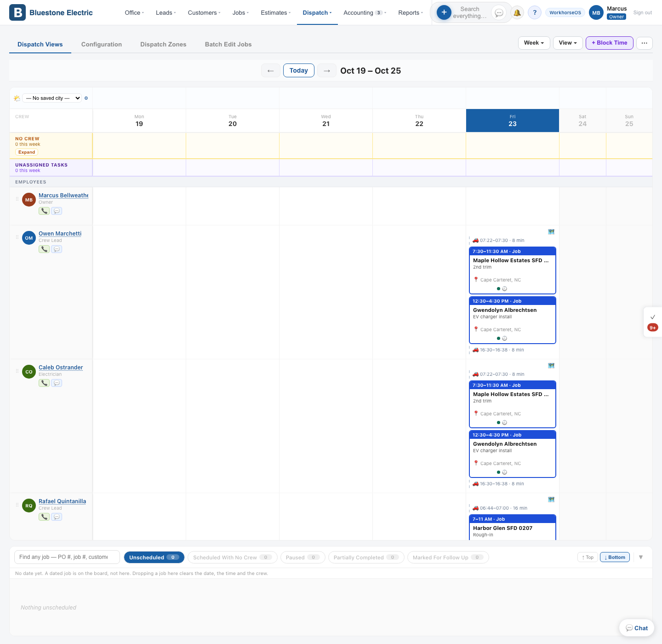Add a block using + Block Time
This screenshot has height=644, width=662.
coord(610,43)
